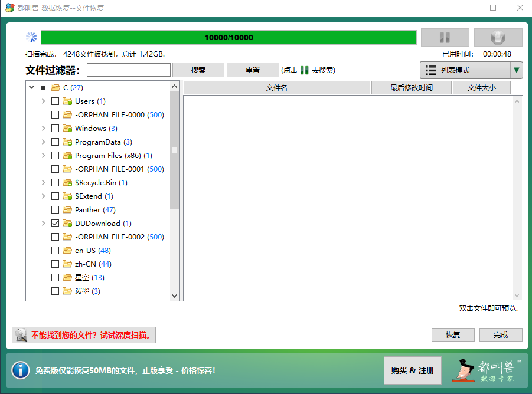Expand the Users folder node
The image size is (532, 394).
click(44, 101)
